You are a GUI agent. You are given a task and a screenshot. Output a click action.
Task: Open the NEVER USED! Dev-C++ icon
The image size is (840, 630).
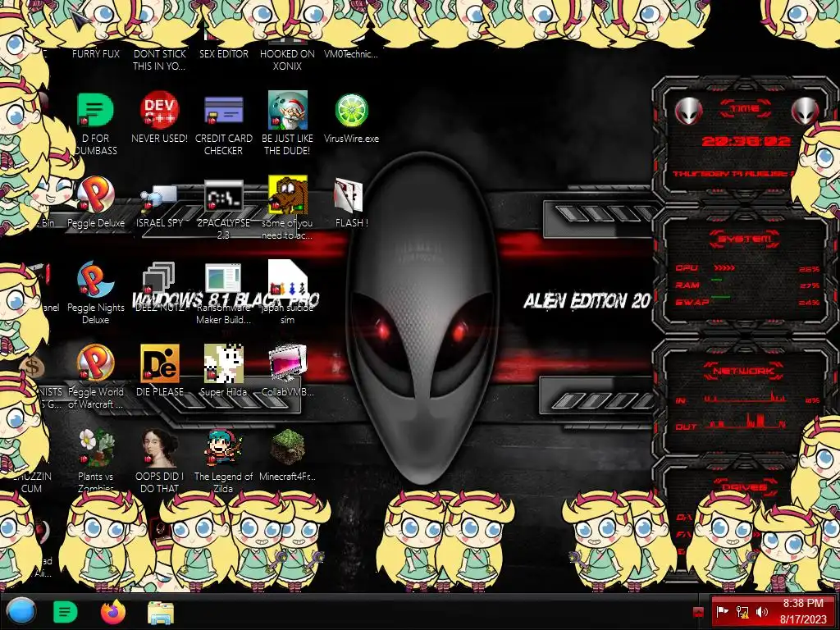point(159,110)
